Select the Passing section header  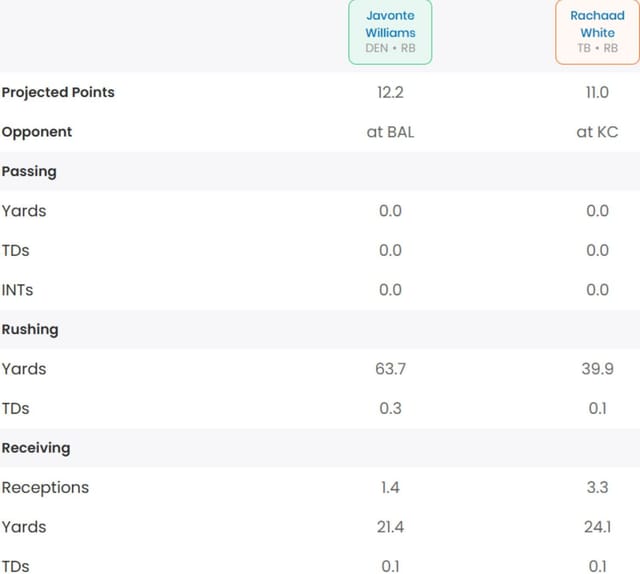point(29,171)
